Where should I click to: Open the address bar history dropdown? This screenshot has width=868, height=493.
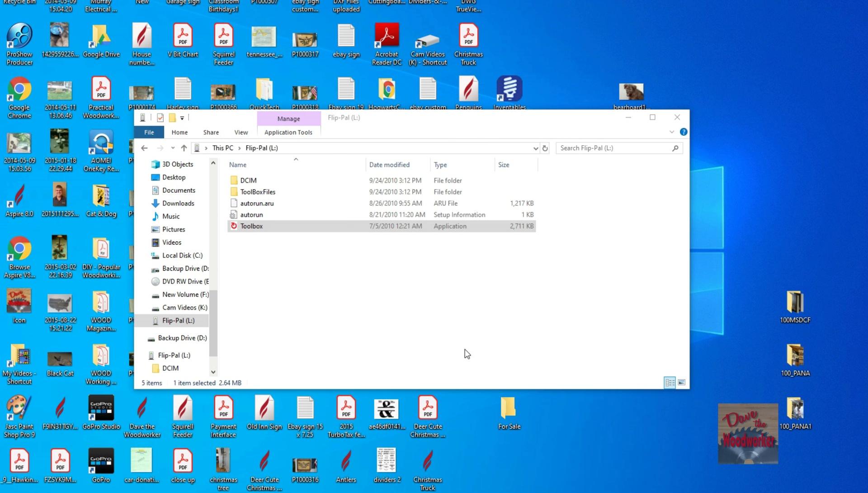536,148
